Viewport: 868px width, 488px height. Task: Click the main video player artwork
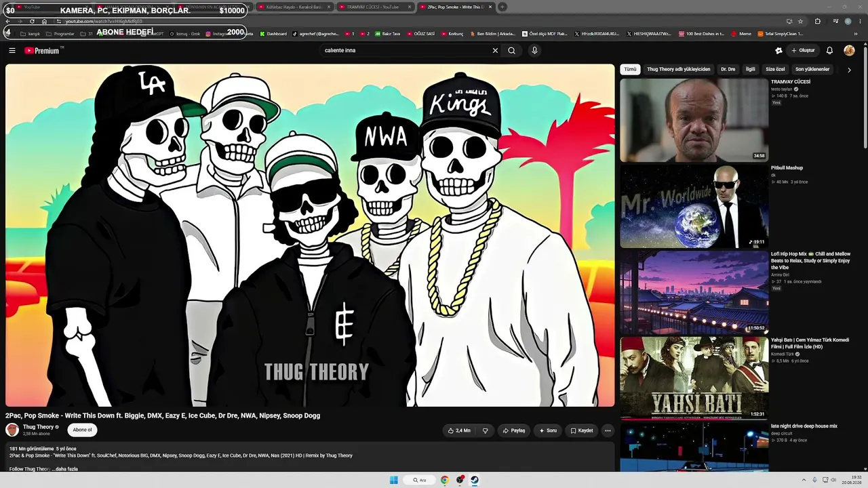pos(310,235)
